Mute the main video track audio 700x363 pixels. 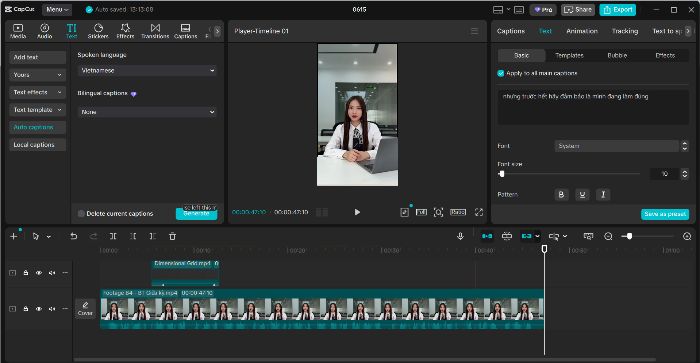[x=52, y=309]
